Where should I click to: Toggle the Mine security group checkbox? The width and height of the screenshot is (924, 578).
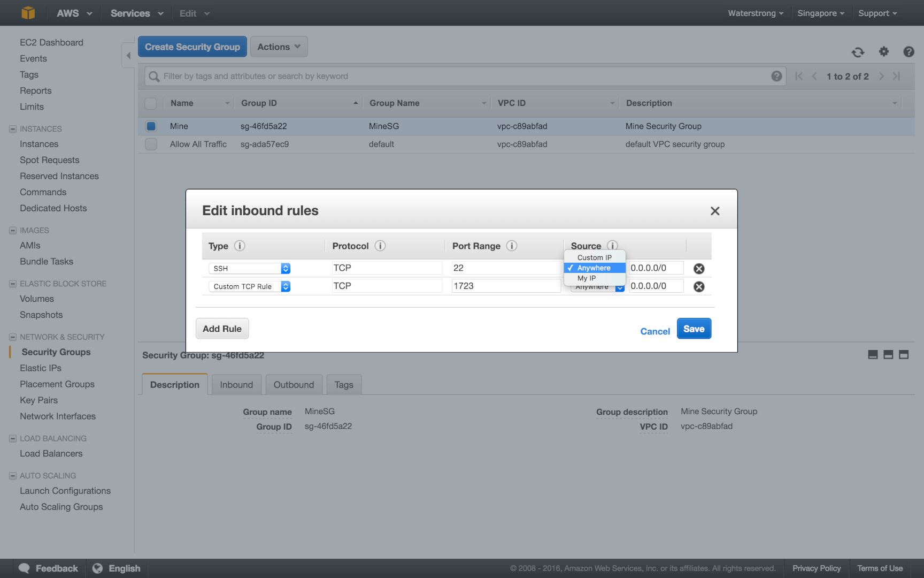point(151,126)
